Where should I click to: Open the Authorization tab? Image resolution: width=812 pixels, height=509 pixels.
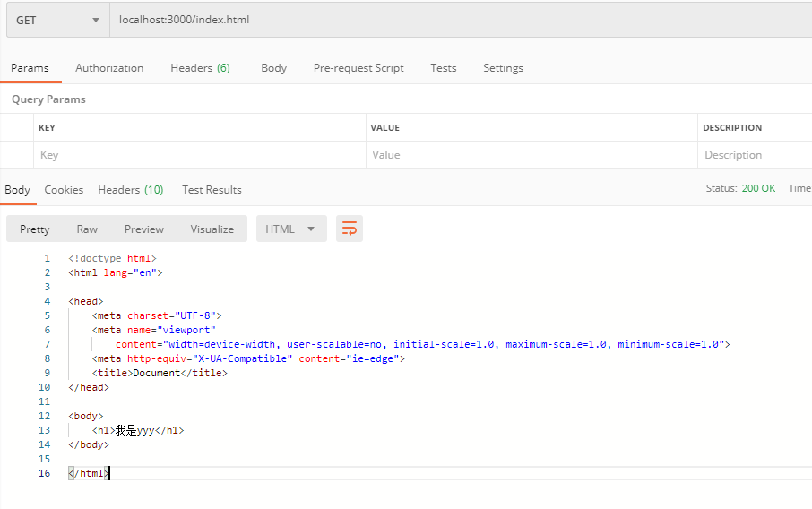tap(109, 68)
